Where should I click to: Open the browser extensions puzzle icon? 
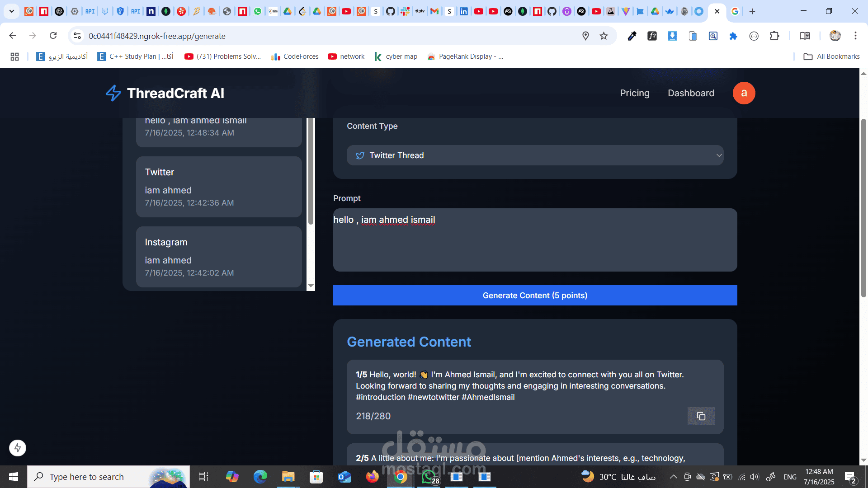click(774, 36)
